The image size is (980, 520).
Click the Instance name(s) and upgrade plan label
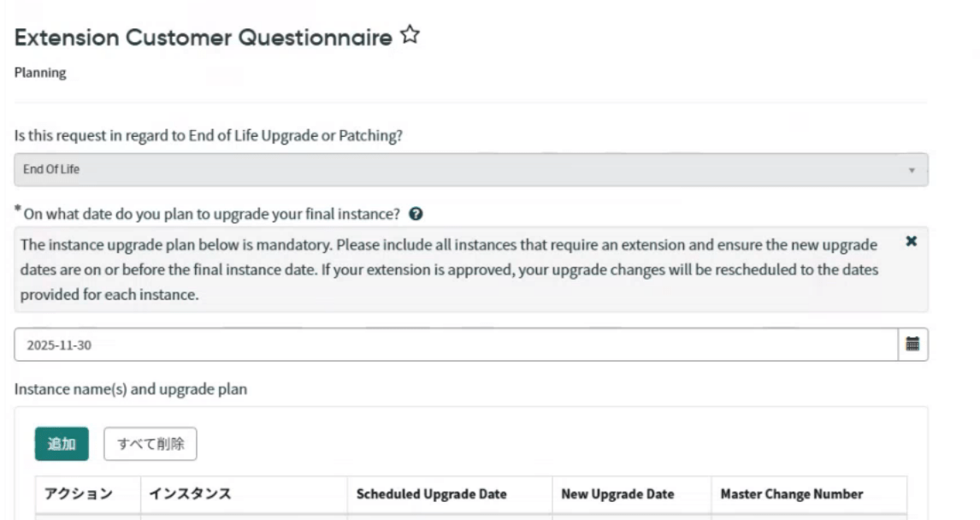click(131, 390)
